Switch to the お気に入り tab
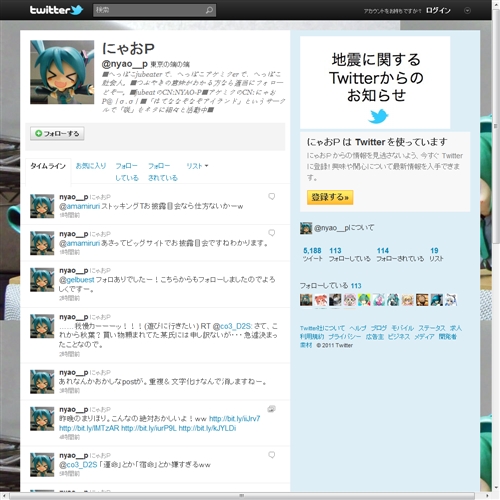Image resolution: width=500 pixels, height=500 pixels. click(91, 166)
